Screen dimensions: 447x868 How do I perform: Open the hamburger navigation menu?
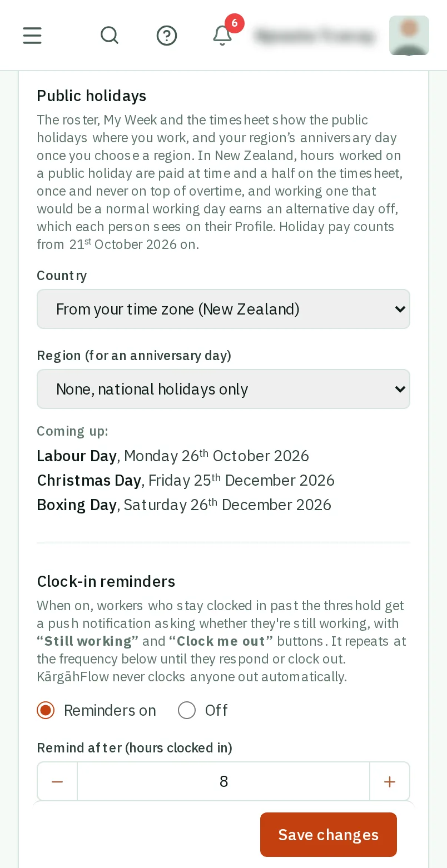pyautogui.click(x=32, y=36)
